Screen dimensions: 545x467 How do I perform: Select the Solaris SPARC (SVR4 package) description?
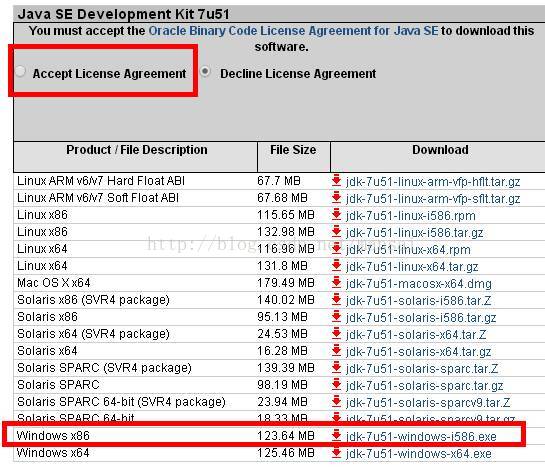(104, 368)
